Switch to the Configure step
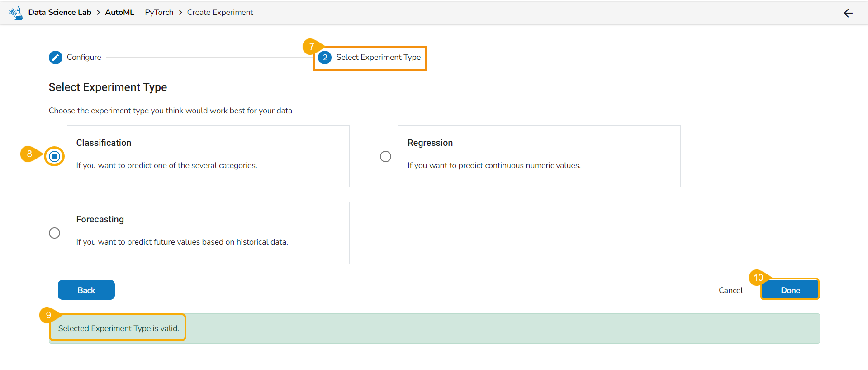 click(84, 58)
